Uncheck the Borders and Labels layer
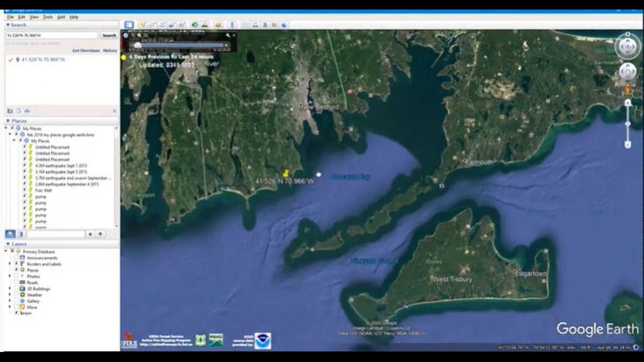Viewport: 644px width, 362px height. 16,264
